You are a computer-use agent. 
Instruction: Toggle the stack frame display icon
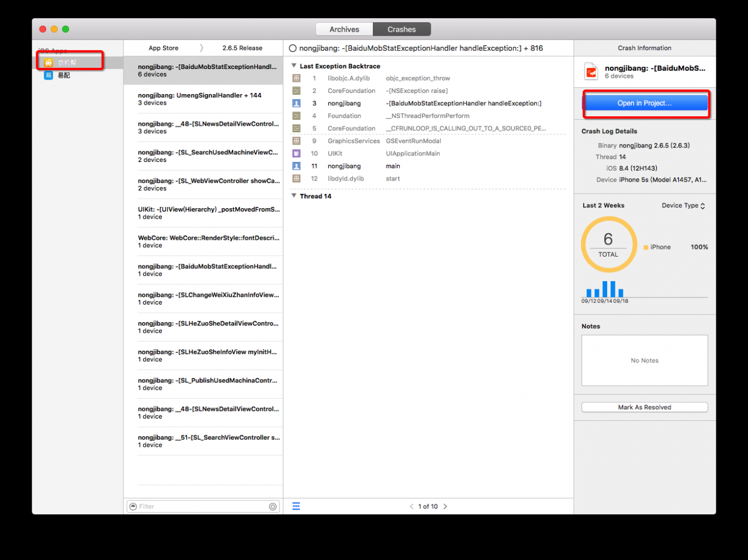tap(296, 506)
